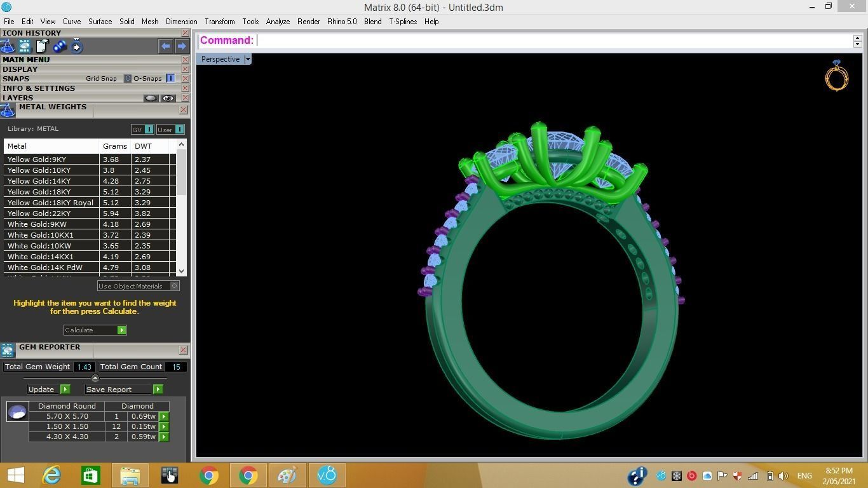The width and height of the screenshot is (868, 488).
Task: Toggle the Layers eye visibility icon
Action: pyautogui.click(x=168, y=98)
